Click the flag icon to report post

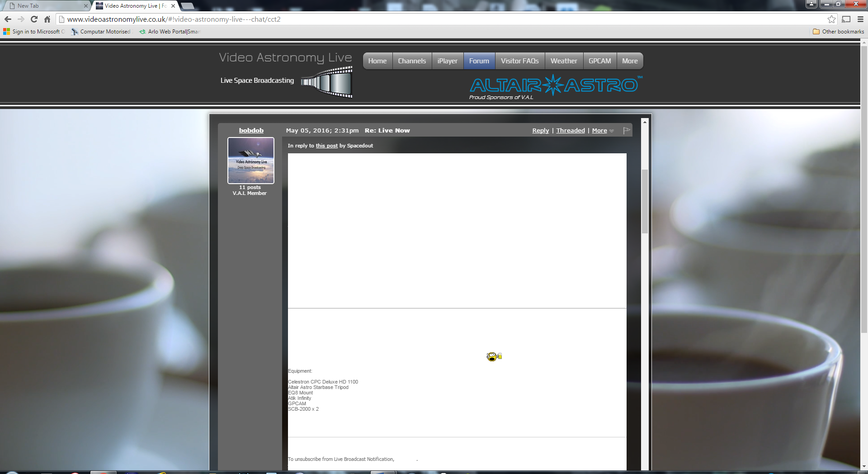point(626,130)
